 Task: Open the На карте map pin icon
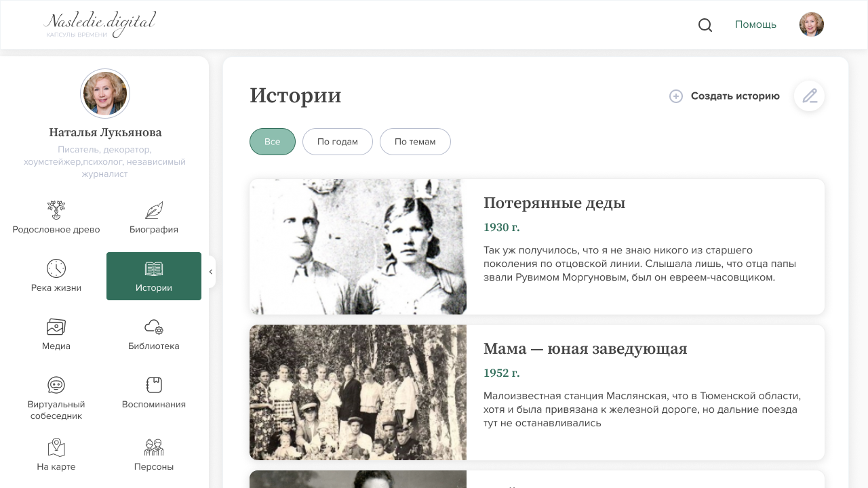pyautogui.click(x=56, y=447)
